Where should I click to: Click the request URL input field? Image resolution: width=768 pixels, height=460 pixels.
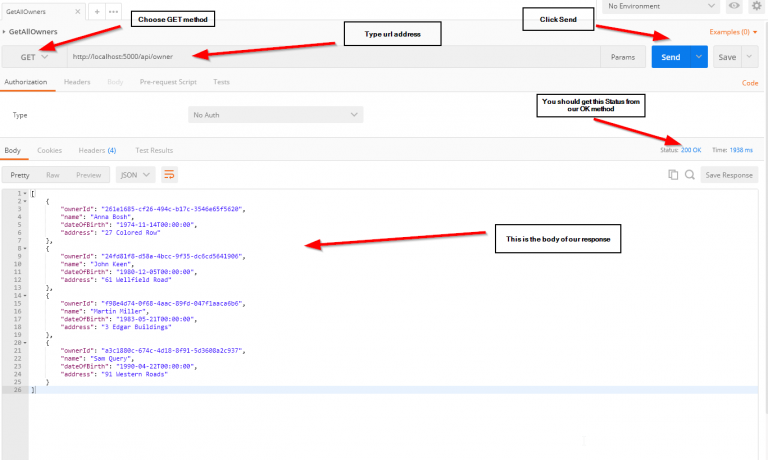coord(330,58)
